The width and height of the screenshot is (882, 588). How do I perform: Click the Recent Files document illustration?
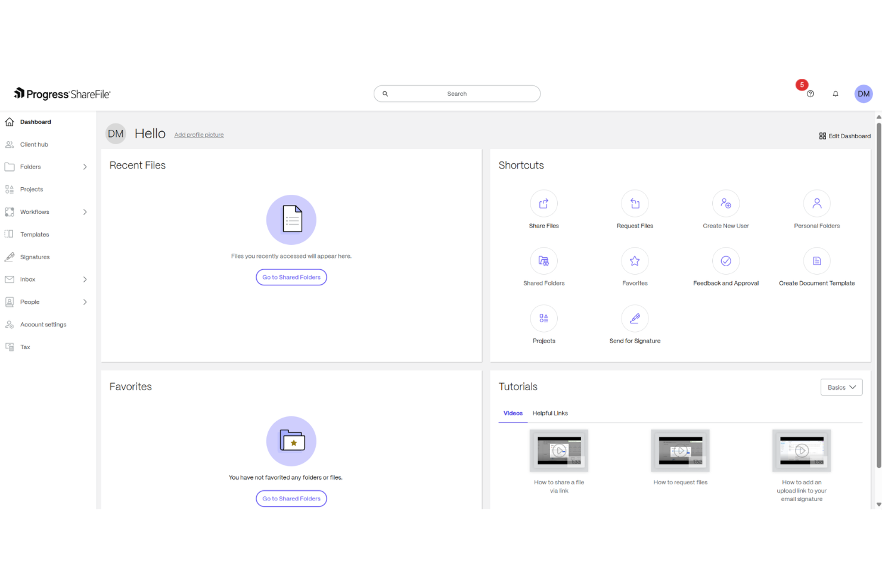click(291, 220)
